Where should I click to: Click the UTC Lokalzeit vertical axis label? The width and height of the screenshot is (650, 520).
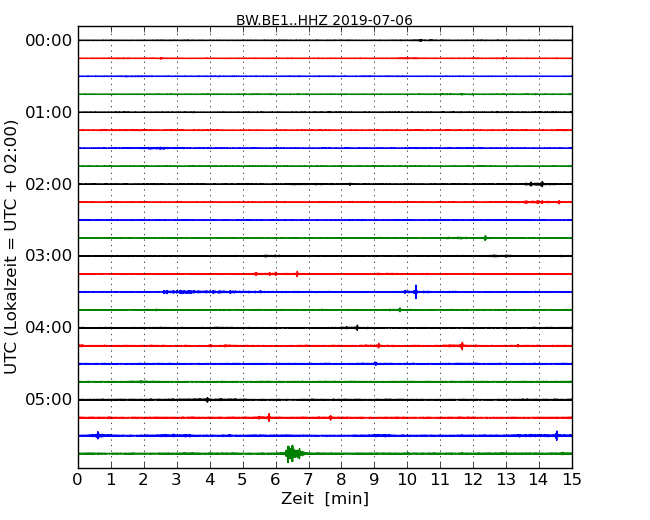[x=11, y=247]
